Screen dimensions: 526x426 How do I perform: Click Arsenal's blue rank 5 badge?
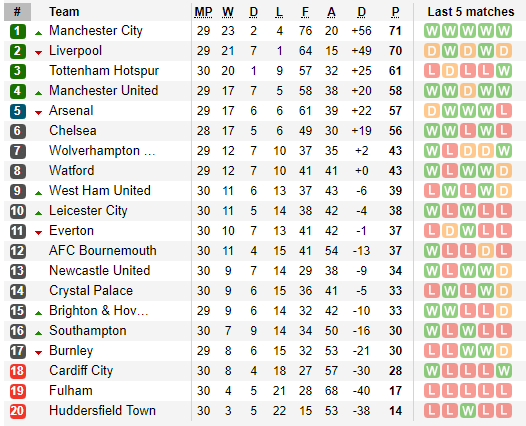click(17, 111)
